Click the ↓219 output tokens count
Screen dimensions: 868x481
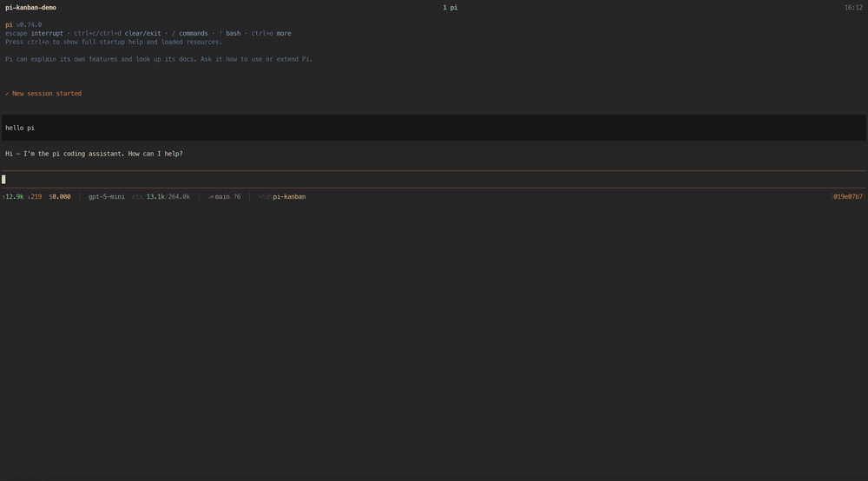[35, 196]
